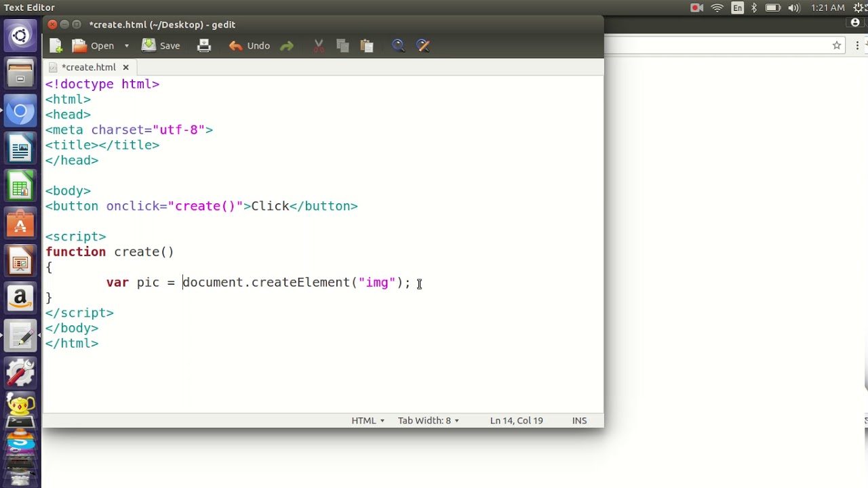Viewport: 868px width, 488px height.
Task: Open a file with the Open button
Action: pyautogui.click(x=94, y=46)
